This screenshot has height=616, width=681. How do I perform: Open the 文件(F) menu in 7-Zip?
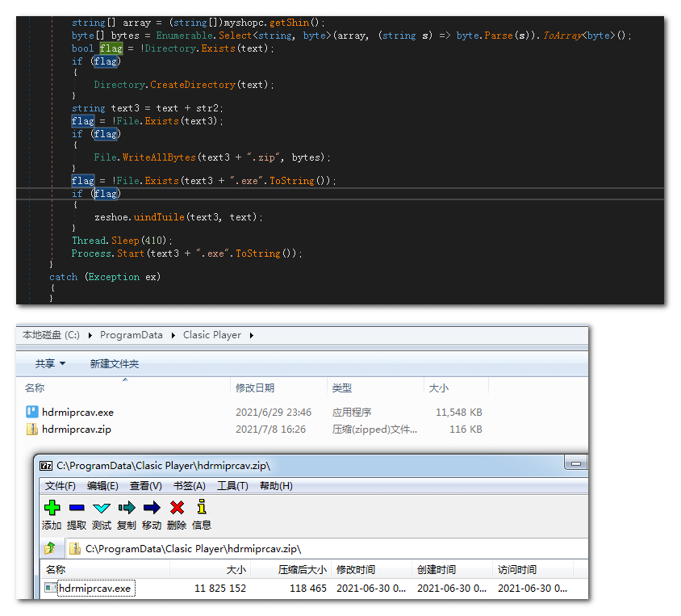click(x=61, y=486)
